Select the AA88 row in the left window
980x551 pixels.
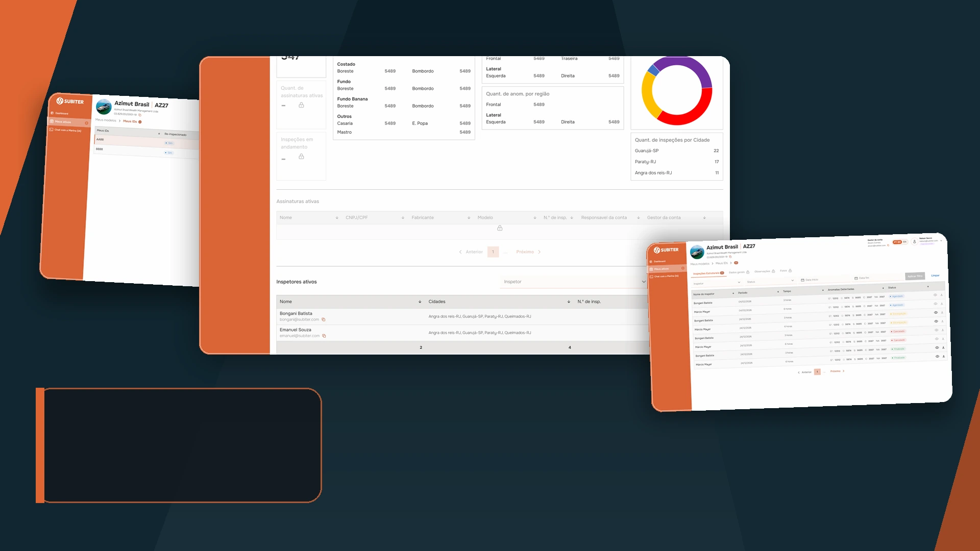146,141
